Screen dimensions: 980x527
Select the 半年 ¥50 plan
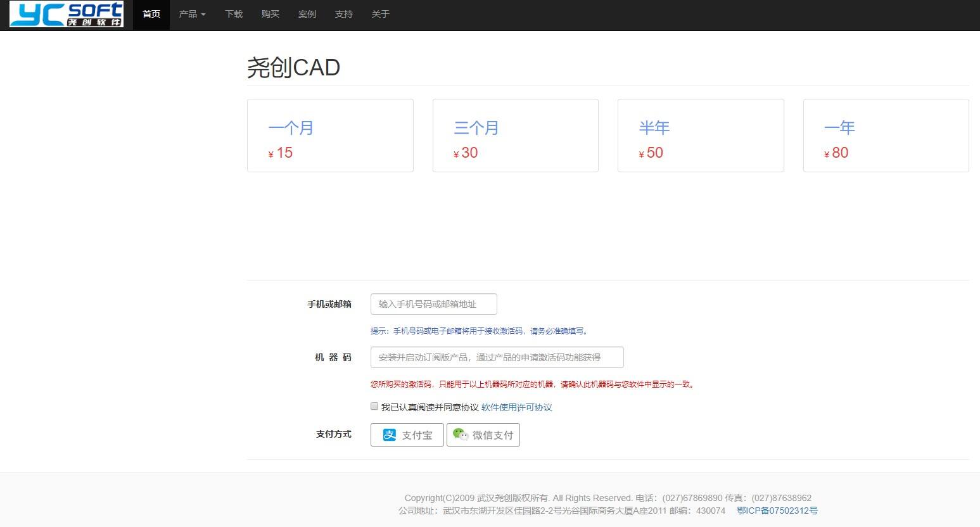701,136
